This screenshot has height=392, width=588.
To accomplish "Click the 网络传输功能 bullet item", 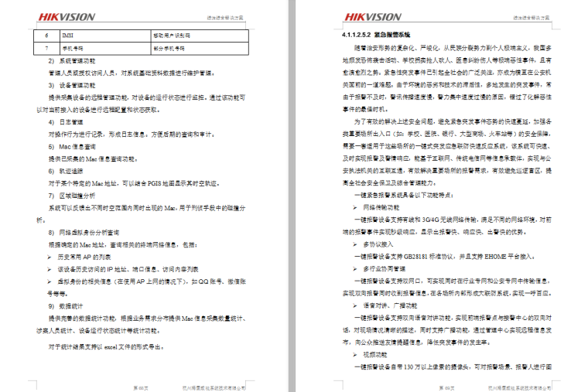I will point(381,207).
